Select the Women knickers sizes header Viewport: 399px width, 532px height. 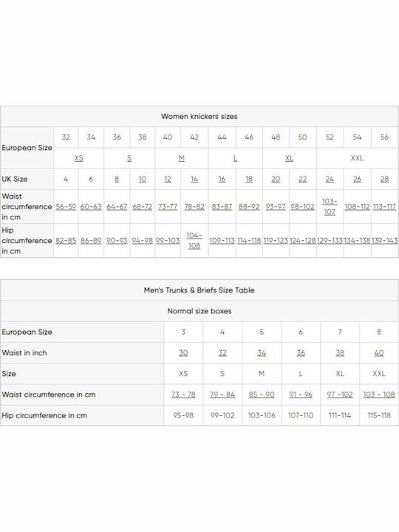click(x=199, y=117)
